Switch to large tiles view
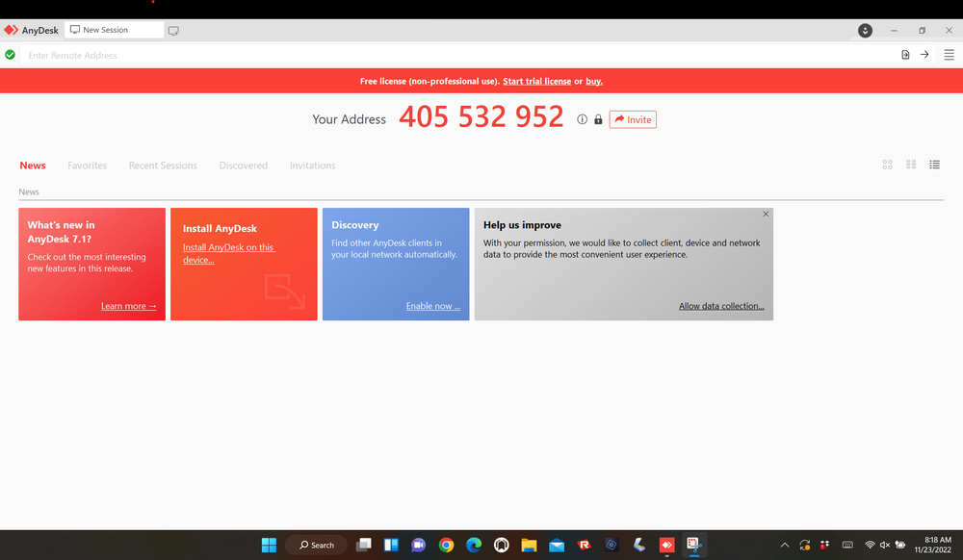This screenshot has width=963, height=560. tap(887, 165)
